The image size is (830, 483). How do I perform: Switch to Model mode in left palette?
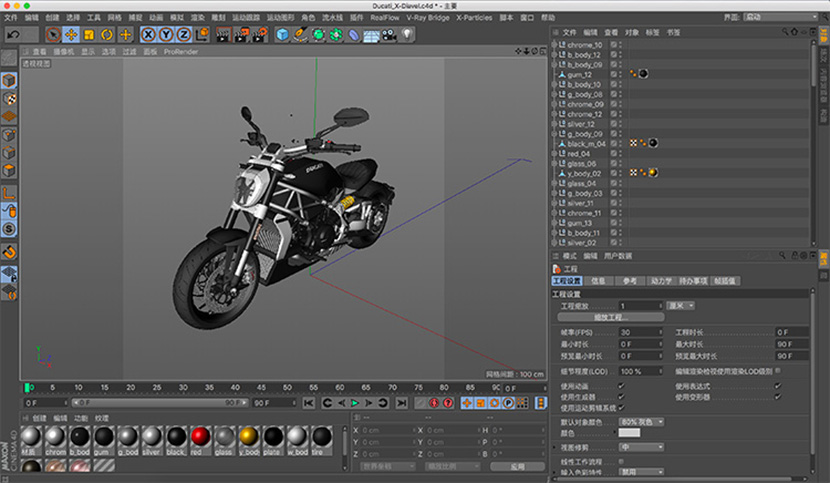(x=9, y=80)
